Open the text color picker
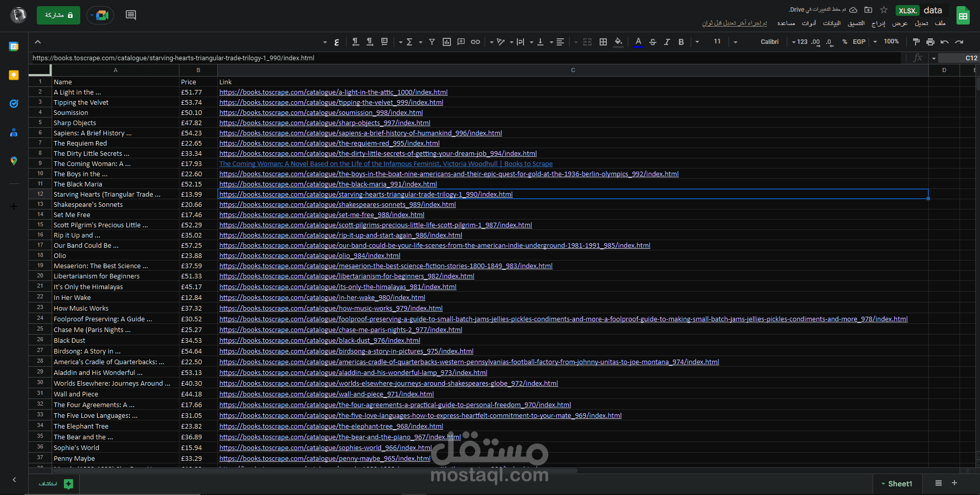Image resolution: width=980 pixels, height=495 pixels. (638, 42)
